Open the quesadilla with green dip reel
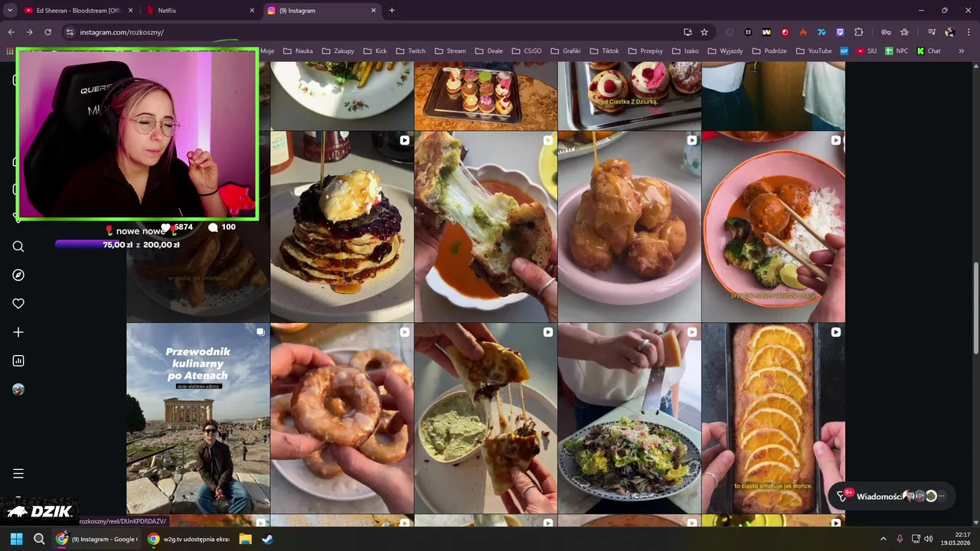Image resolution: width=980 pixels, height=551 pixels. tap(486, 419)
